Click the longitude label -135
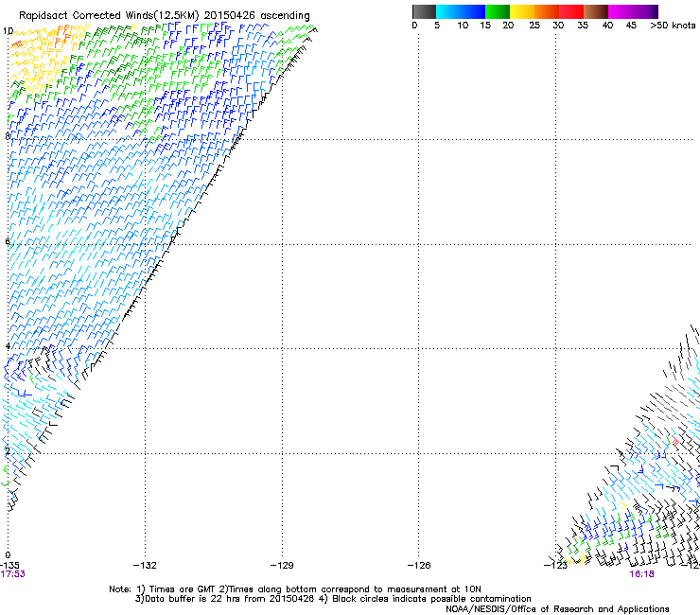This screenshot has width=700, height=615. [9, 566]
